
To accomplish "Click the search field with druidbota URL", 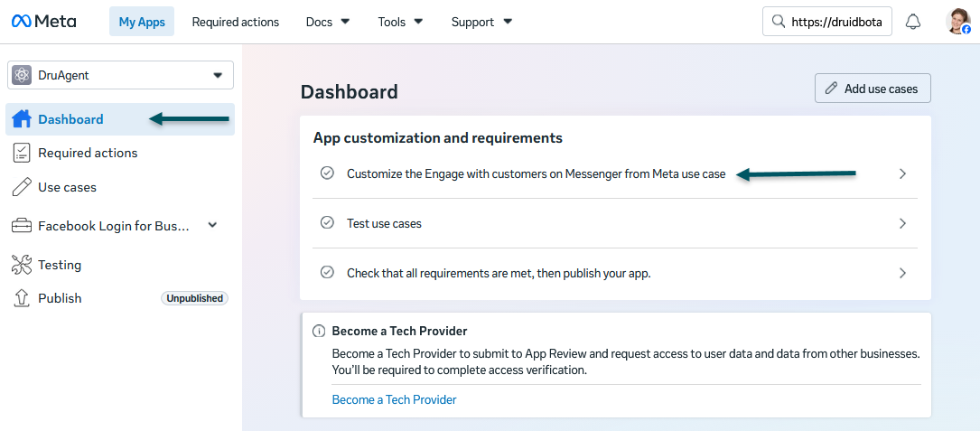I will (x=827, y=22).
